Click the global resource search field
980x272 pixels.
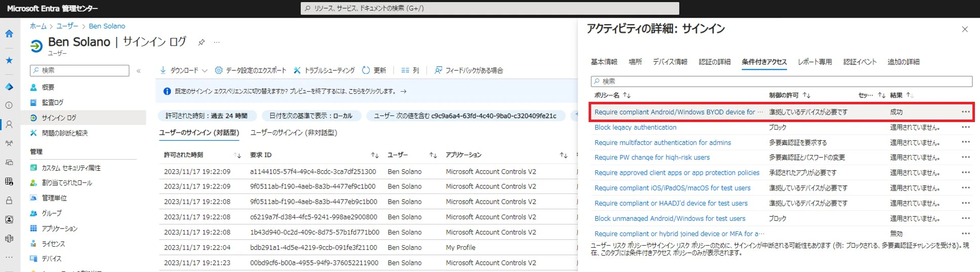click(x=490, y=8)
